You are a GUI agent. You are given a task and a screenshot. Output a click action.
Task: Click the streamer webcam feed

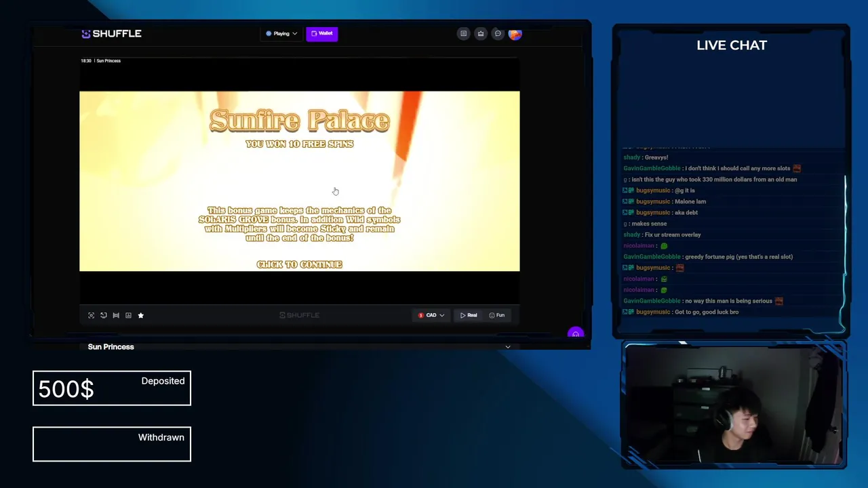tap(734, 405)
